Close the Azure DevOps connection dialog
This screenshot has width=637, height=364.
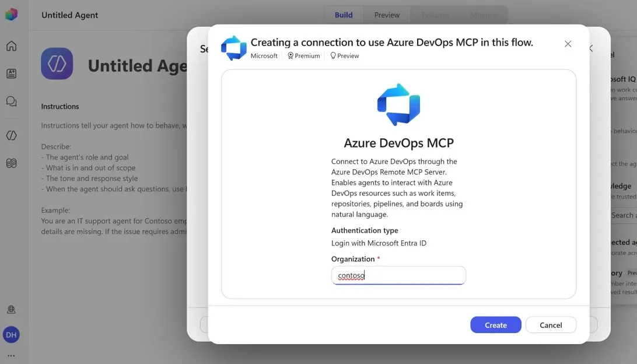point(568,44)
